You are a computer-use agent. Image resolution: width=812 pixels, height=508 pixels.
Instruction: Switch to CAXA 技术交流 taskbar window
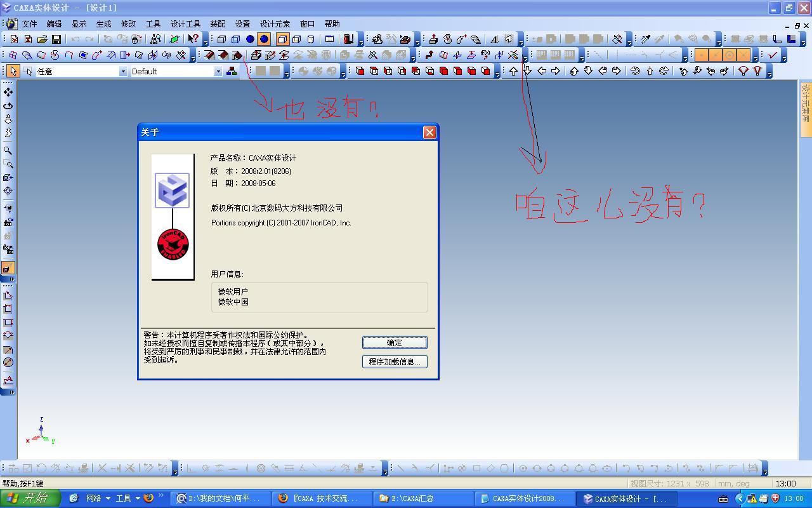[x=323, y=498]
